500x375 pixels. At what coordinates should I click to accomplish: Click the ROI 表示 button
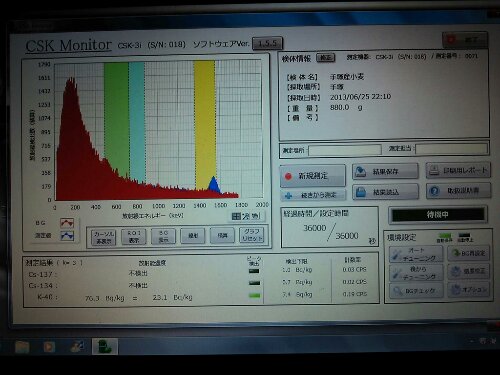click(134, 236)
